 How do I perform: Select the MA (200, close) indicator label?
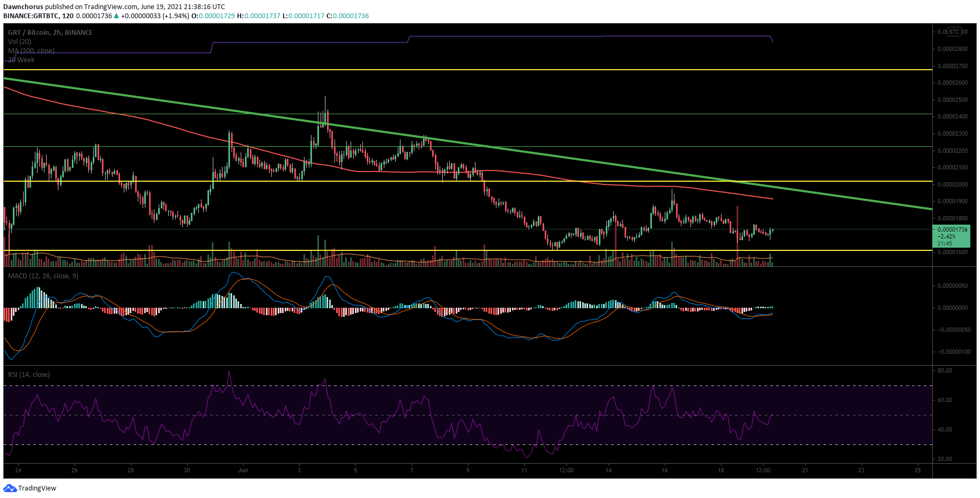coord(31,50)
